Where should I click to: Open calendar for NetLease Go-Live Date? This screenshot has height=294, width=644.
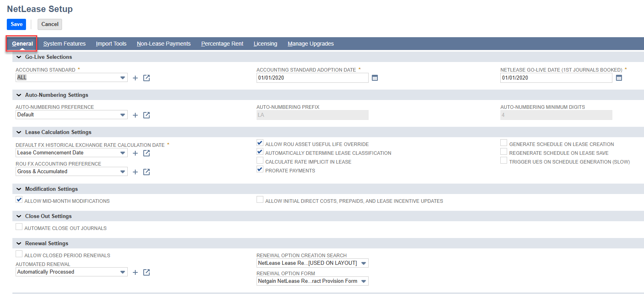pos(619,78)
